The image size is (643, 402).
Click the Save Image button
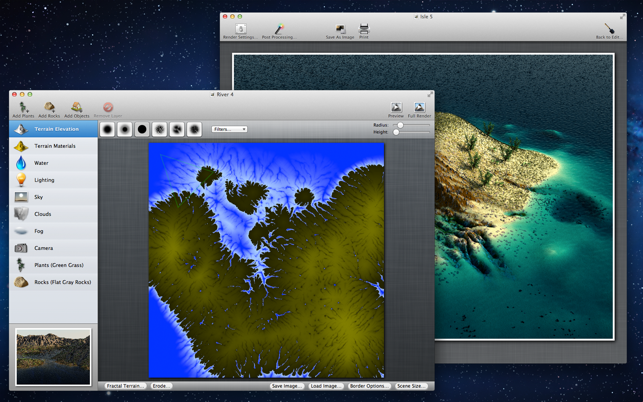(x=287, y=386)
